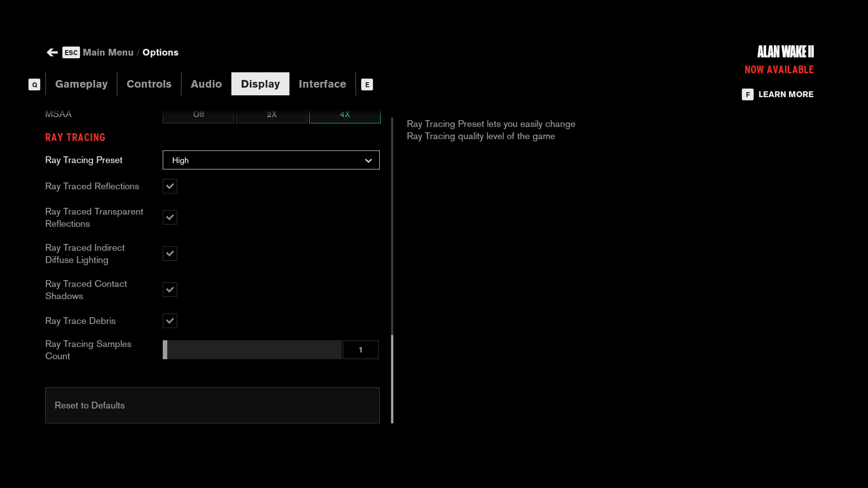Click the F Learn More shortcut icon

[x=748, y=94]
